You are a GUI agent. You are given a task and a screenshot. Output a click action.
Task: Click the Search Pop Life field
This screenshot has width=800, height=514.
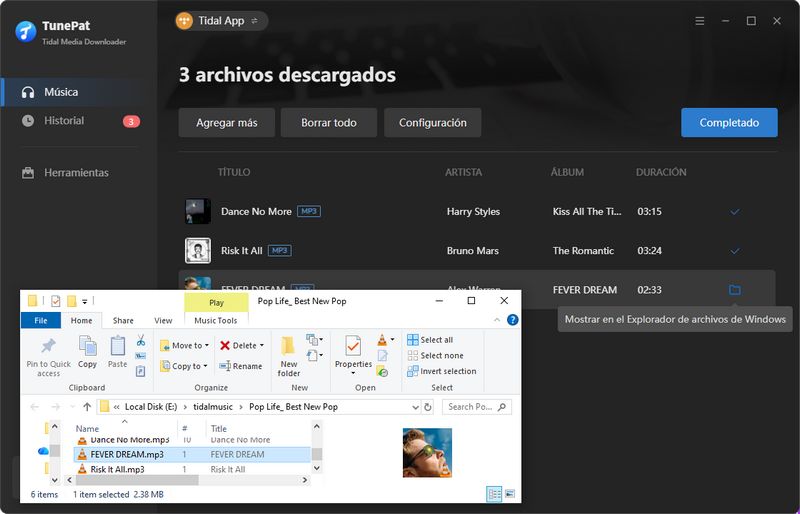[477, 407]
